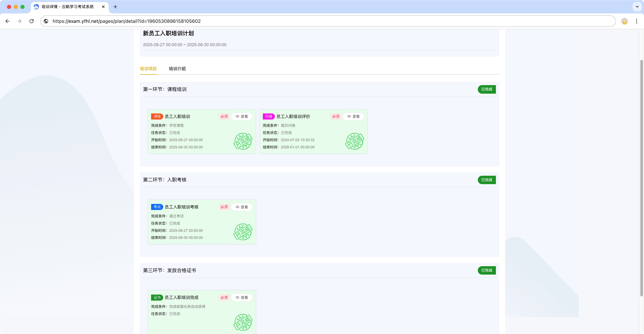
Task: View the 员工入职培训评价 questionnaire
Action: [x=353, y=117]
